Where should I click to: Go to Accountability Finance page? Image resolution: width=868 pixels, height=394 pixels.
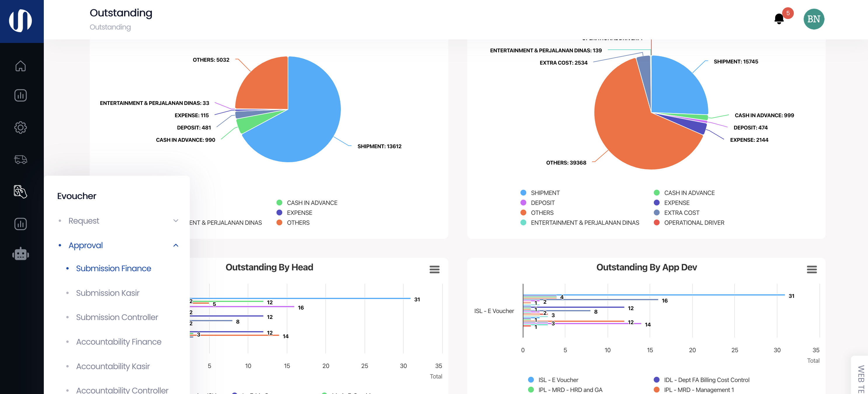click(119, 342)
